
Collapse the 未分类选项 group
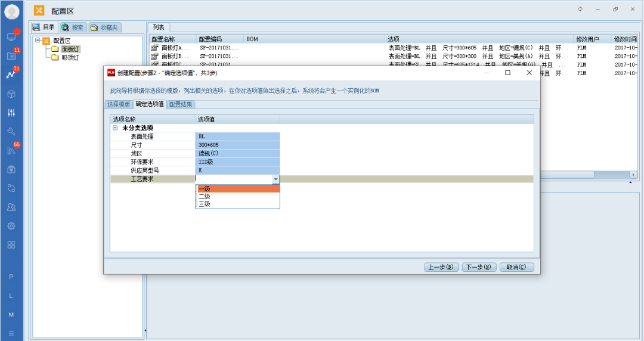[x=115, y=128]
